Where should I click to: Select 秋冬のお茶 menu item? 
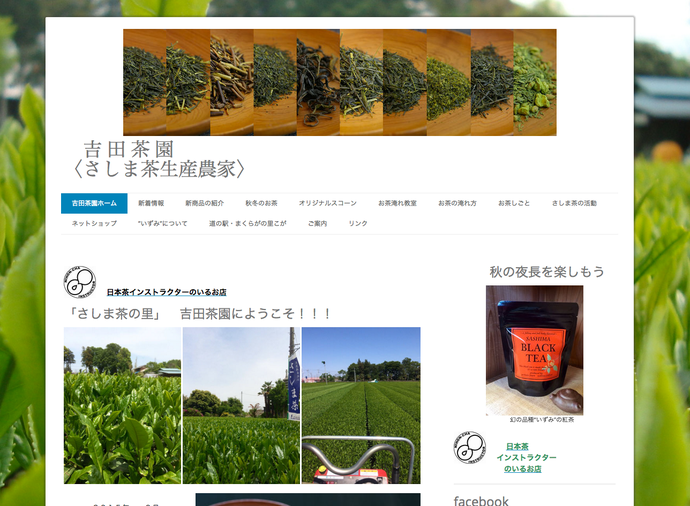(x=261, y=203)
